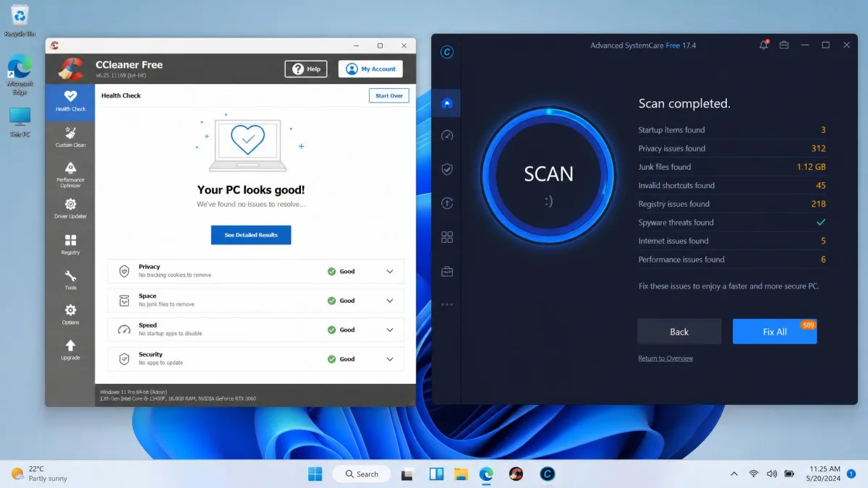This screenshot has width=868, height=488.
Task: Open This PC desktop icon
Action: [x=20, y=122]
